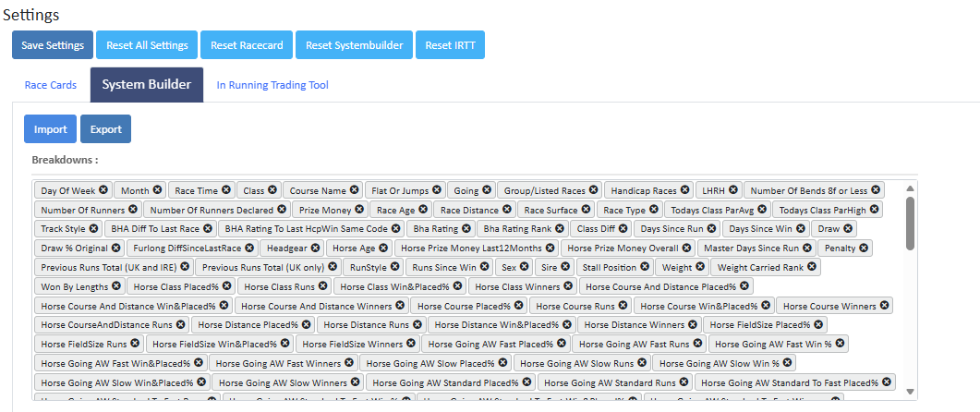980x412 pixels.
Task: Import breakdown settings
Action: (51, 129)
